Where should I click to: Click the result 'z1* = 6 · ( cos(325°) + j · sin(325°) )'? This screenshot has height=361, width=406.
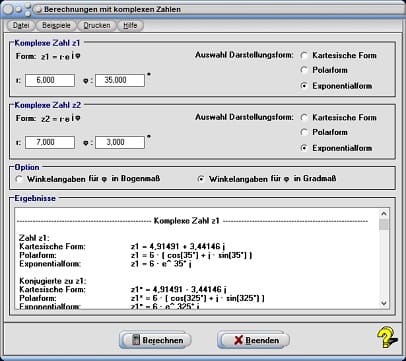point(198,298)
